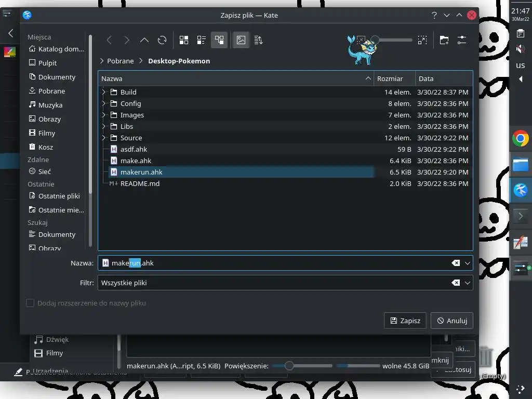This screenshot has width=532, height=399.
Task: Click Anuluj to cancel
Action: pyautogui.click(x=452, y=321)
